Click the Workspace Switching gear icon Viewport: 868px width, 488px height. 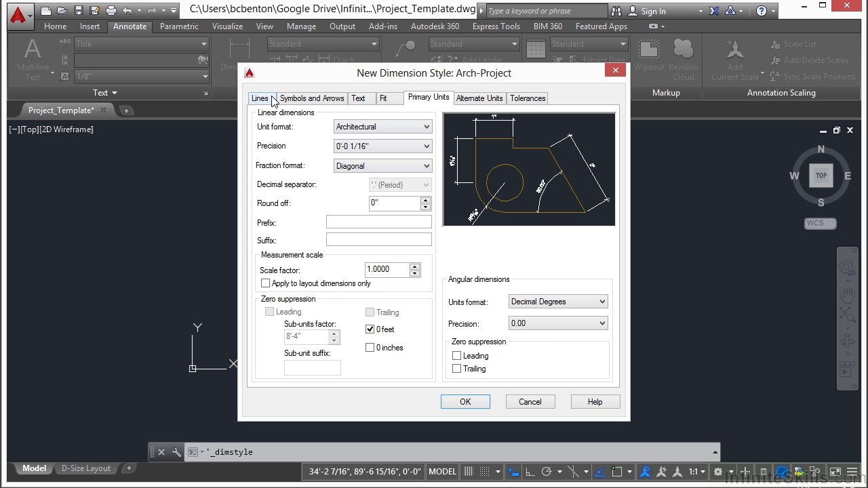(x=717, y=472)
